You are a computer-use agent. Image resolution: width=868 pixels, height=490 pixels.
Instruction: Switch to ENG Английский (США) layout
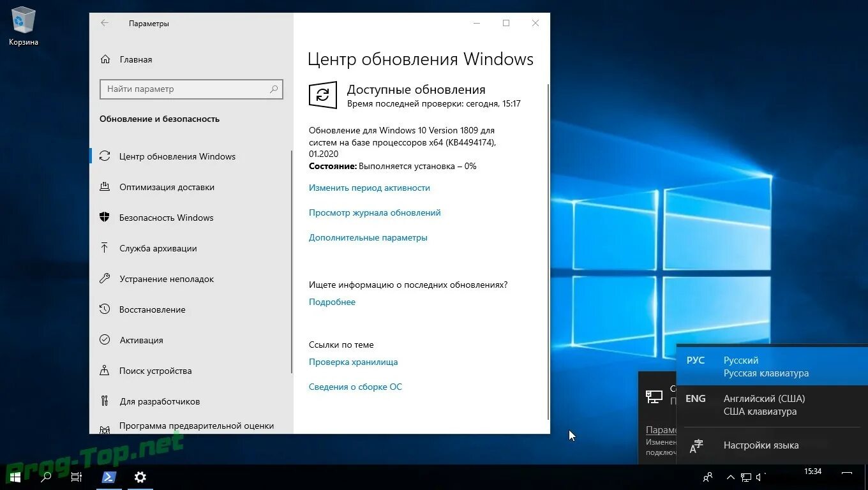point(772,405)
